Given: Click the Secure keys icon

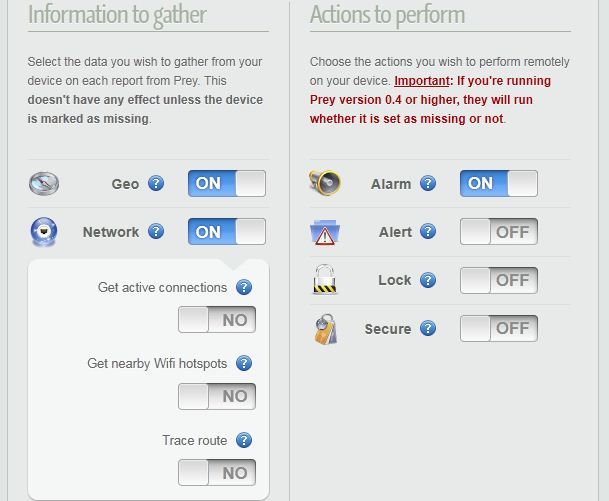Looking at the screenshot, I should (x=324, y=328).
